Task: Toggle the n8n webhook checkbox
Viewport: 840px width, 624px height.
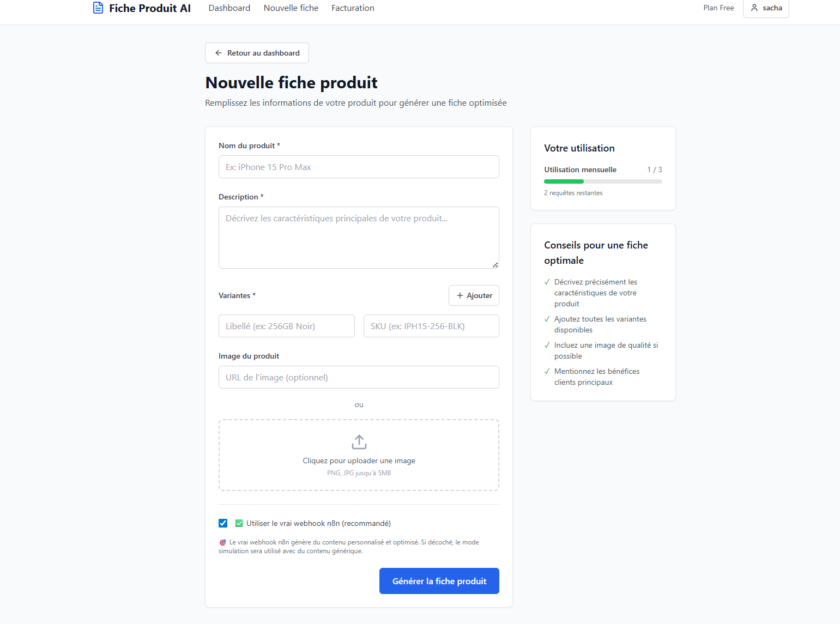Action: click(x=223, y=523)
